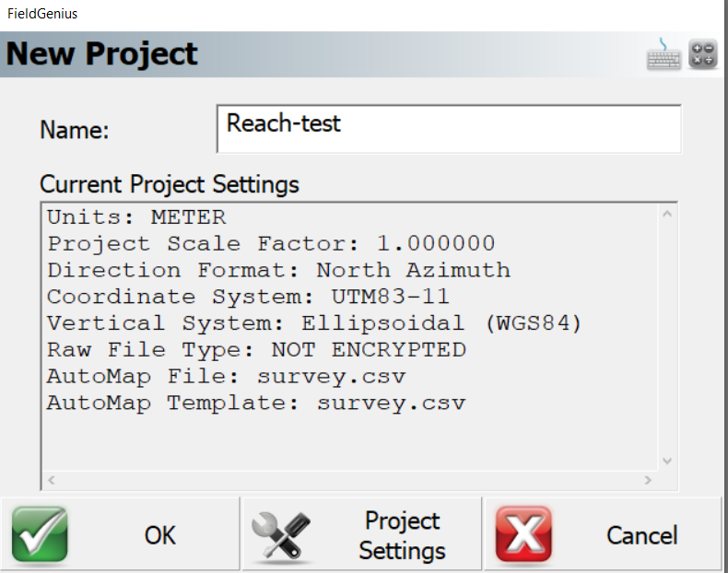Click the red X cancel icon
This screenshot has width=728, height=573.
[x=523, y=535]
